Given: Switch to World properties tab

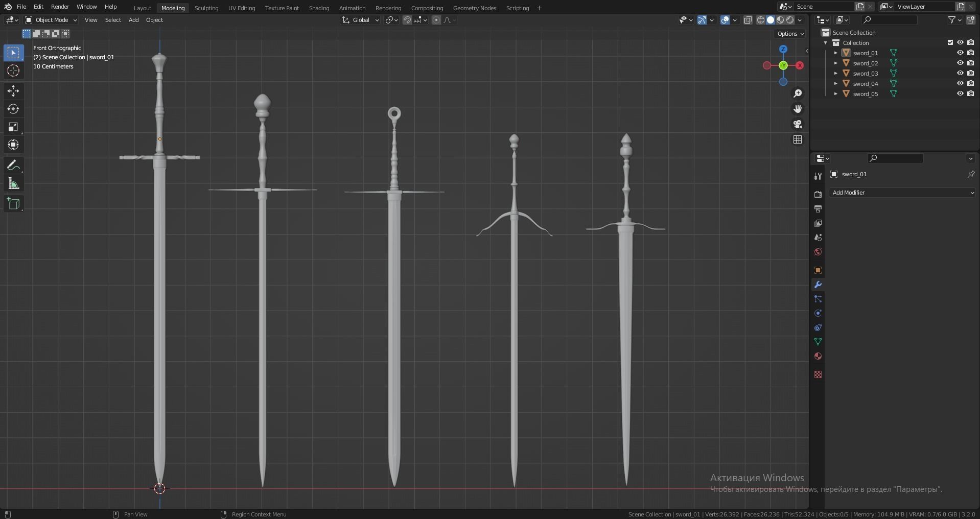Looking at the screenshot, I should [x=818, y=252].
